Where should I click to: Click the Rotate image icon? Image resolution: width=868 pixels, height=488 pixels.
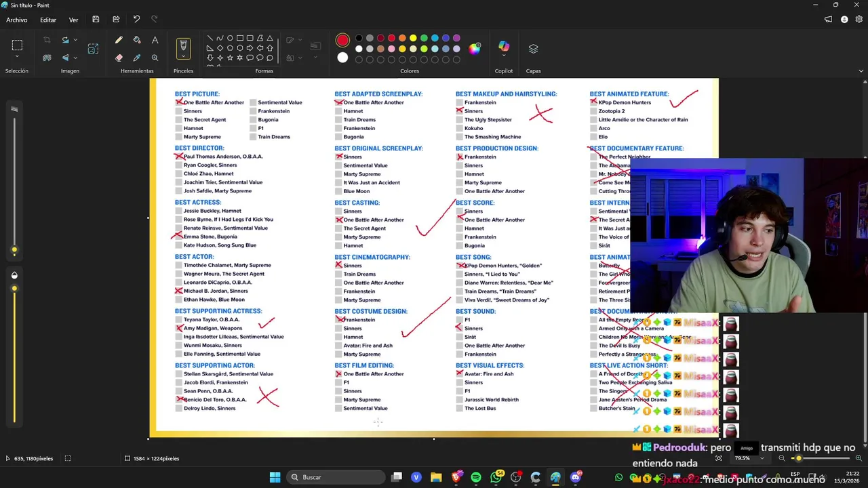click(x=65, y=40)
